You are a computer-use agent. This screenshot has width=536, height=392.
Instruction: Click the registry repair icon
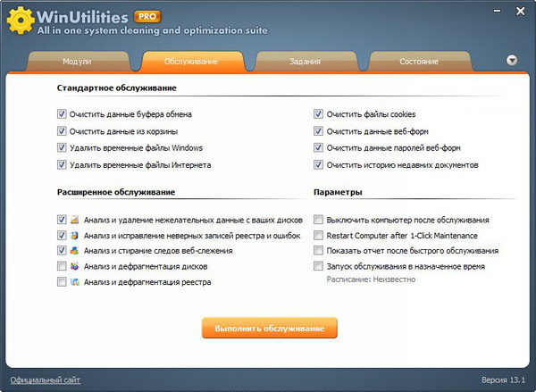coord(74,235)
